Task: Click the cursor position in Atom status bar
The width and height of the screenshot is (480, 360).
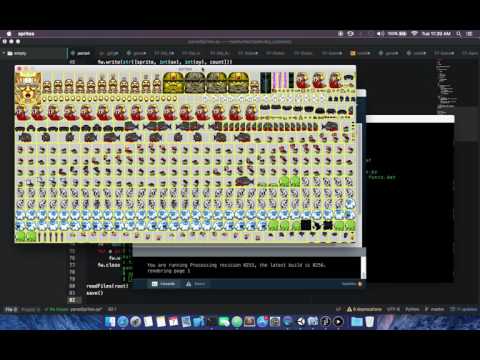Action: coord(112,309)
